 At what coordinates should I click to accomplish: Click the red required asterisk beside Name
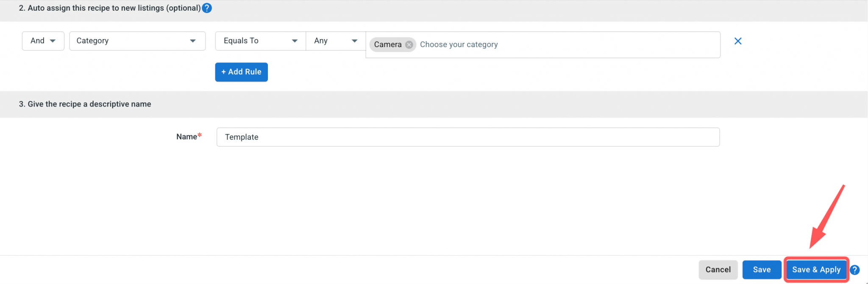click(x=200, y=135)
